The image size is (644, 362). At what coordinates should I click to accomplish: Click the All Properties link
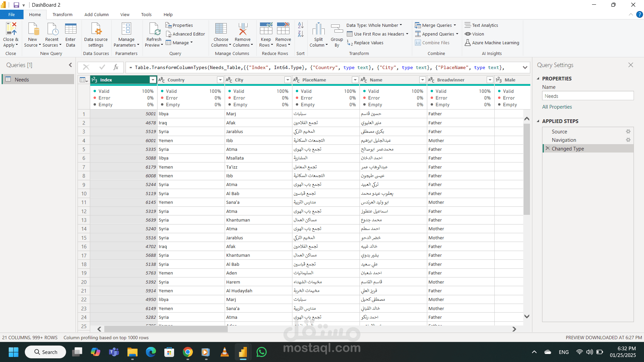pos(557,107)
